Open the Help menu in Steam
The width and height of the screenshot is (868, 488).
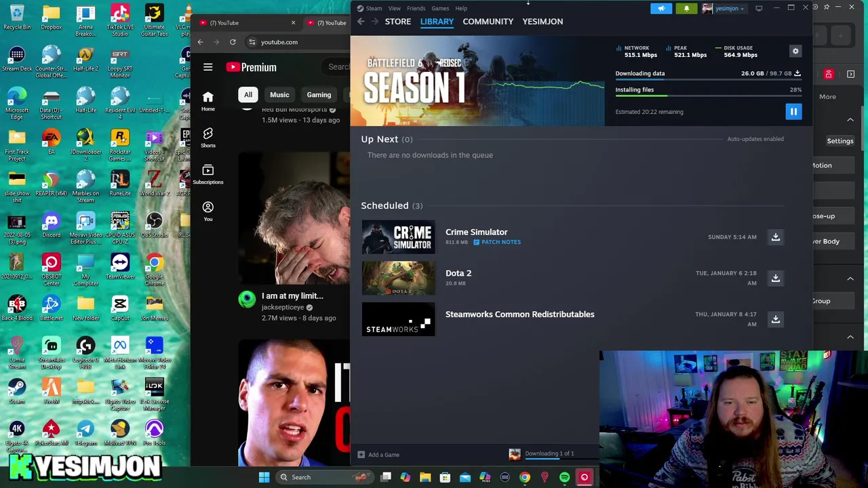pyautogui.click(x=461, y=8)
